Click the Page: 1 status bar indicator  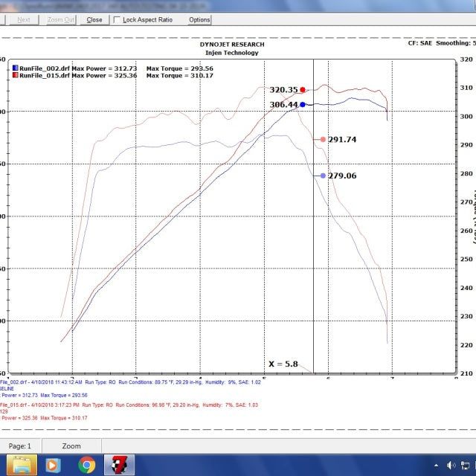pyautogui.click(x=19, y=446)
